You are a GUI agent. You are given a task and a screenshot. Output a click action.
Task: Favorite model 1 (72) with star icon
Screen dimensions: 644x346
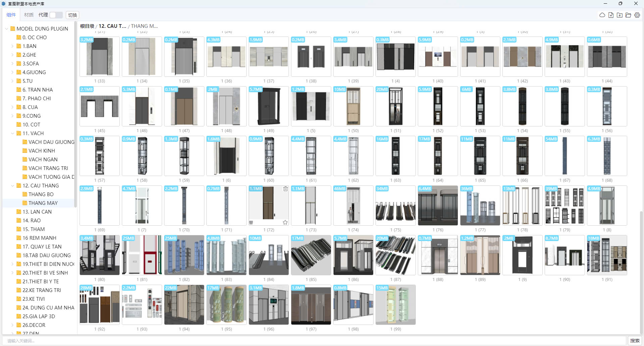pos(285,222)
